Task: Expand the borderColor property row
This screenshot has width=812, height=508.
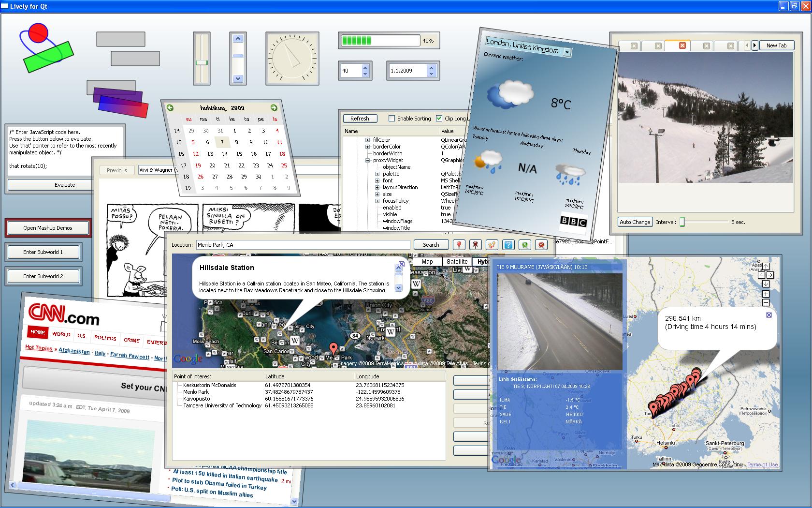Action: [367, 147]
